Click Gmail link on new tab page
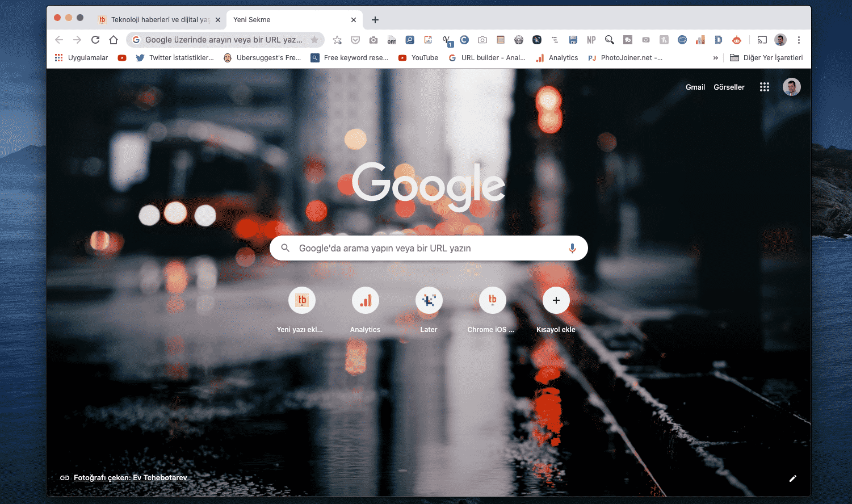Viewport: 852px width, 504px height. (695, 87)
